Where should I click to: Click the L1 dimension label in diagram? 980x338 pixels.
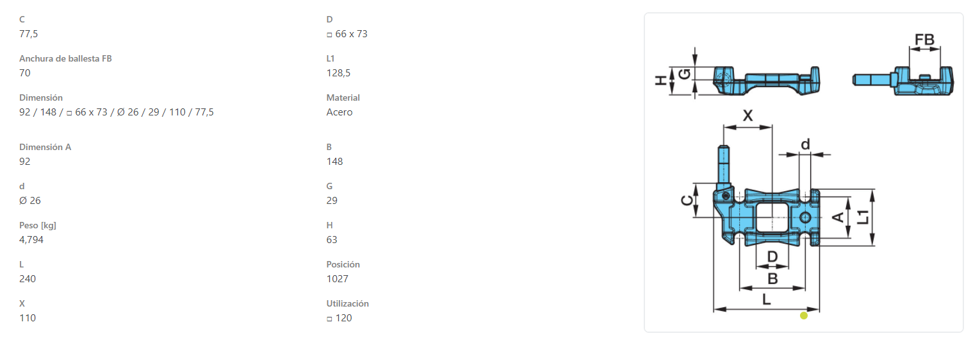(x=864, y=216)
